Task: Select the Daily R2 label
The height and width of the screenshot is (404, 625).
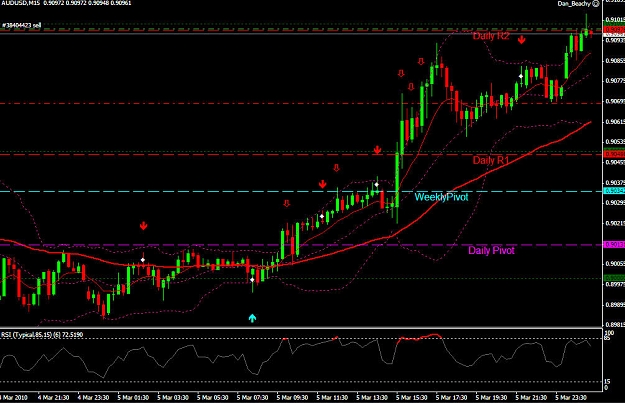Action: click(491, 36)
